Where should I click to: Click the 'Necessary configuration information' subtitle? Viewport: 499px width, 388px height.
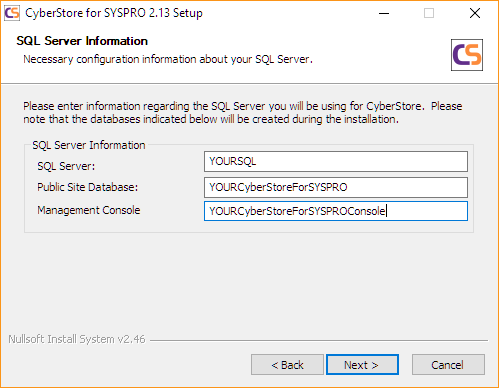(x=168, y=59)
